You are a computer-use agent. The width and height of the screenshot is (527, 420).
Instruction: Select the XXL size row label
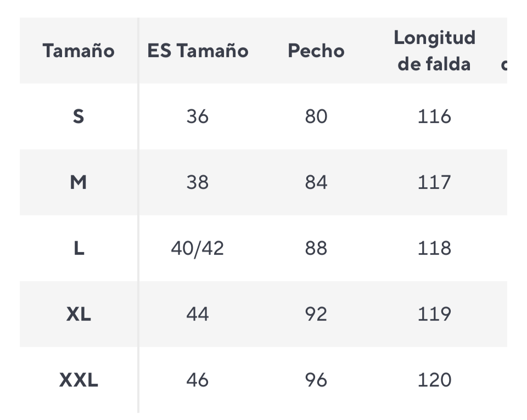pyautogui.click(x=79, y=380)
